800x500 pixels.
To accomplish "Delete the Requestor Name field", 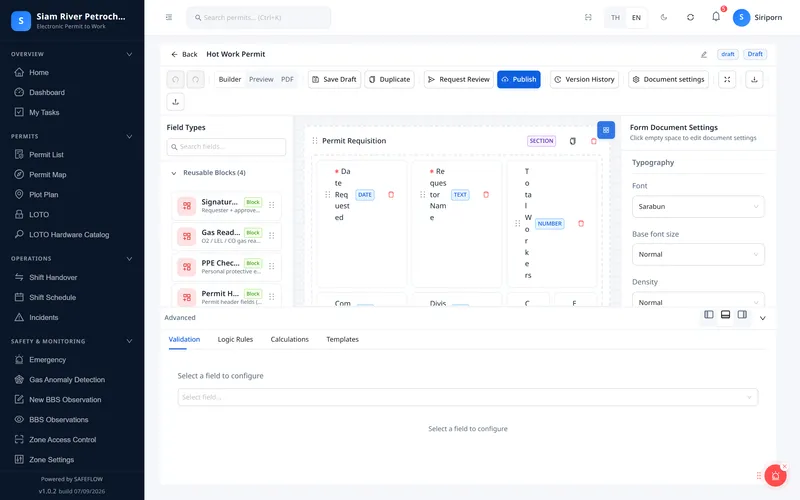I will 486,194.
